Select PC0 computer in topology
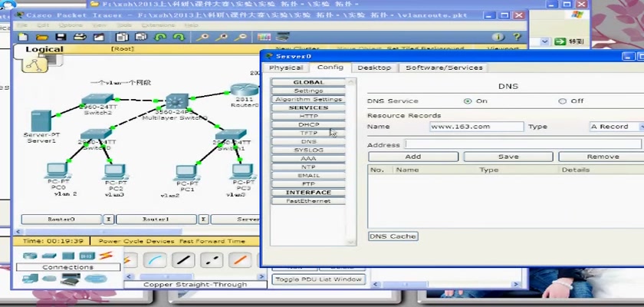This screenshot has width=644, height=307. tap(57, 170)
